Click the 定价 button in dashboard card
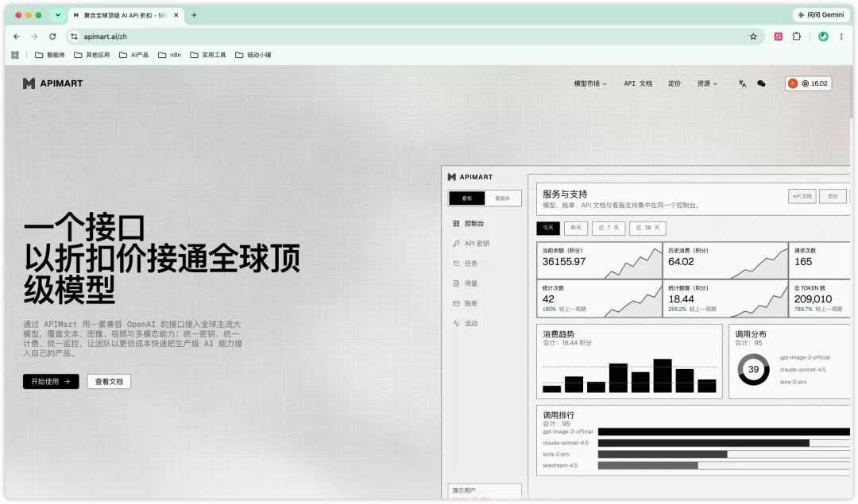Image resolution: width=858 pixels, height=504 pixels. coord(833,196)
